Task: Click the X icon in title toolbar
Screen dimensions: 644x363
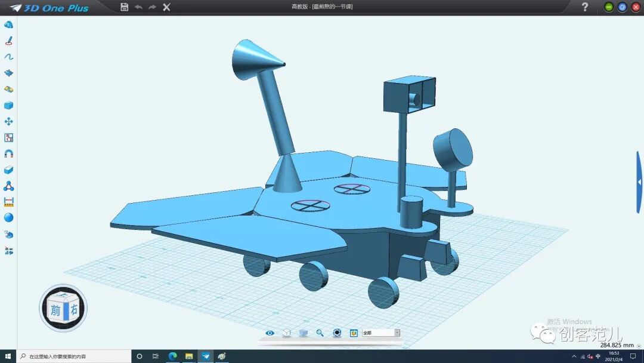Action: point(166,7)
